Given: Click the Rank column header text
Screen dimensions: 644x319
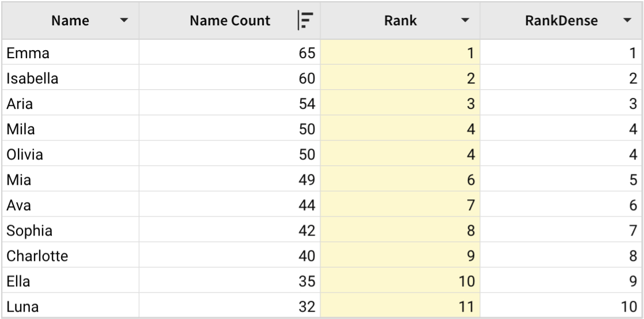Looking at the screenshot, I should pyautogui.click(x=400, y=21).
